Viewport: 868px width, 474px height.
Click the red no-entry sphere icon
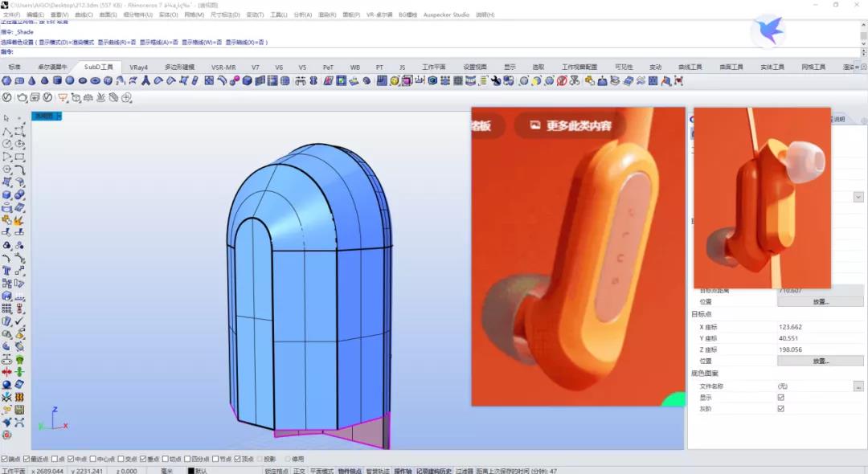[x=562, y=81]
